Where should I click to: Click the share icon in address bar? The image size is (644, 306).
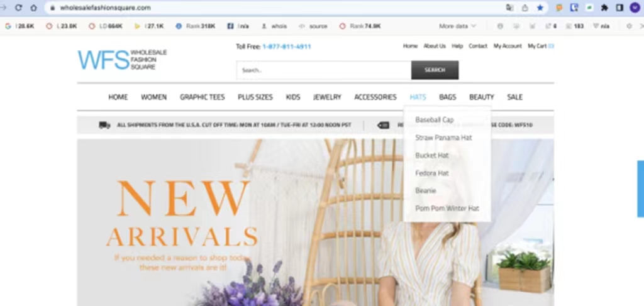[525, 8]
